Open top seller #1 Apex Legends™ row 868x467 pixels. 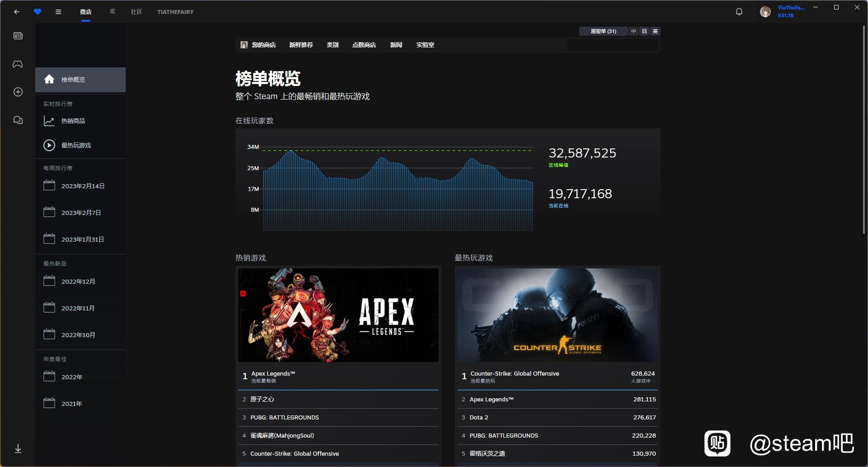pyautogui.click(x=338, y=376)
